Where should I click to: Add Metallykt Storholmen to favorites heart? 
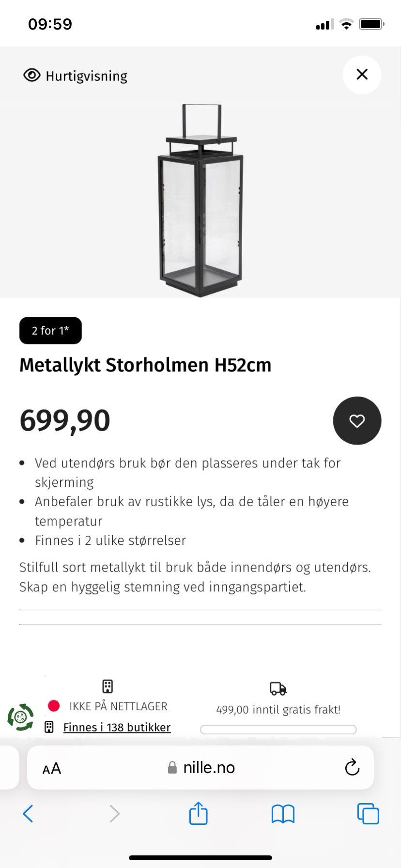357,420
